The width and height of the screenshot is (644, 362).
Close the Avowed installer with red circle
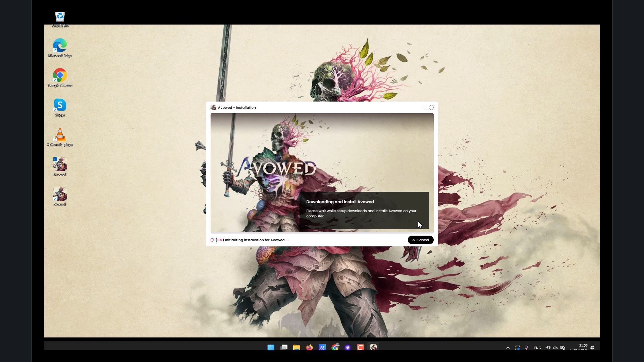pyautogui.click(x=431, y=108)
